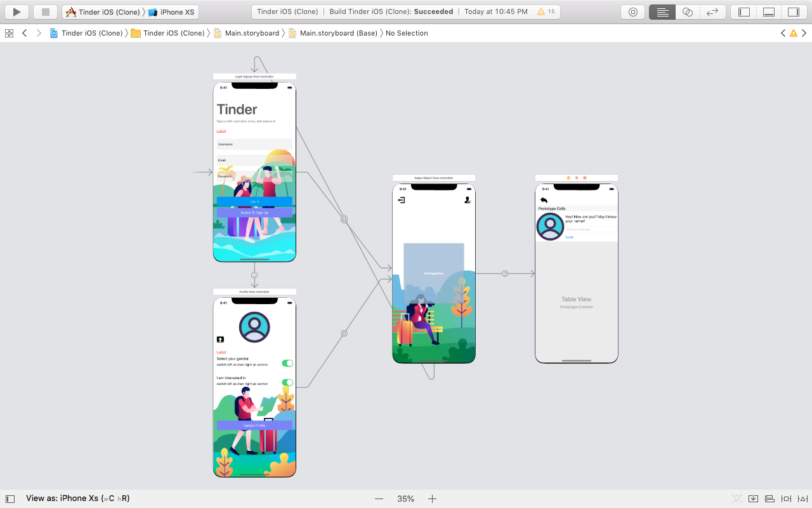
Task: Click the Send link in table cell
Action: click(x=569, y=237)
